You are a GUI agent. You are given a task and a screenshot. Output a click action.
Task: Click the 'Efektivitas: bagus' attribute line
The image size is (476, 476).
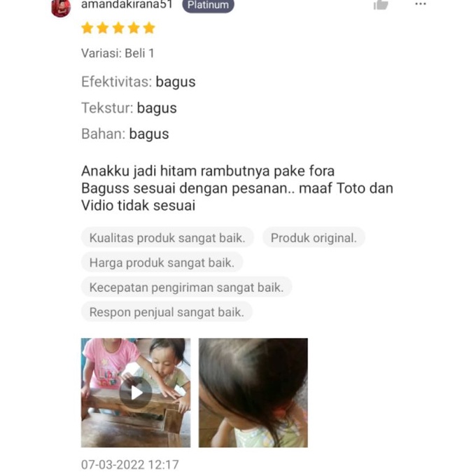tap(138, 82)
